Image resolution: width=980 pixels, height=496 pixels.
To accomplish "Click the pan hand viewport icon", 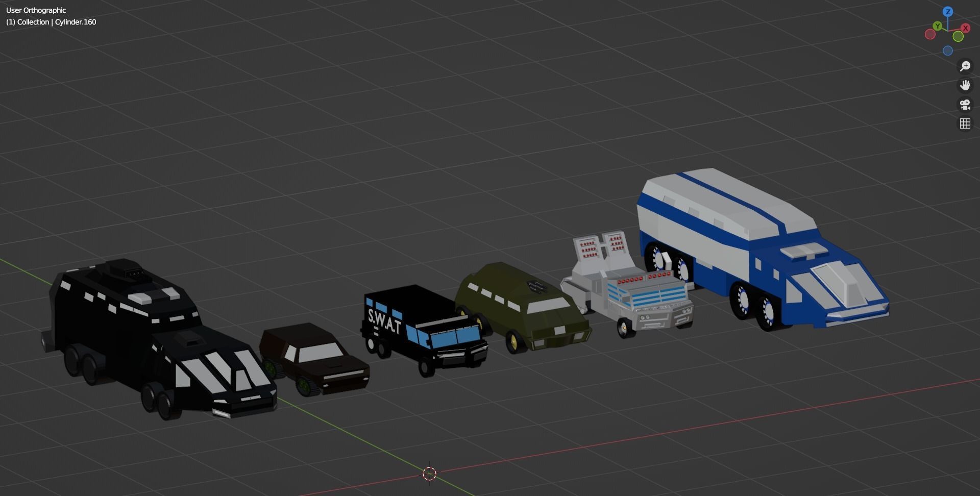I will coord(965,85).
